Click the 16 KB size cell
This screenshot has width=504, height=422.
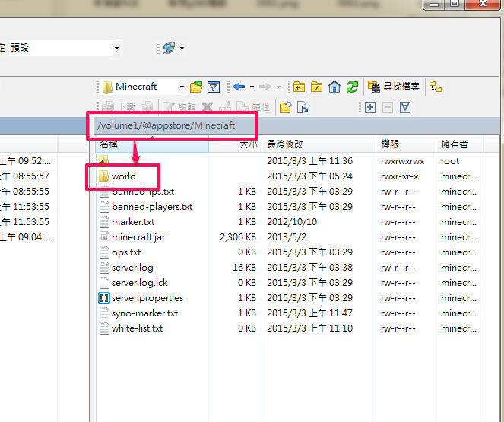(244, 268)
